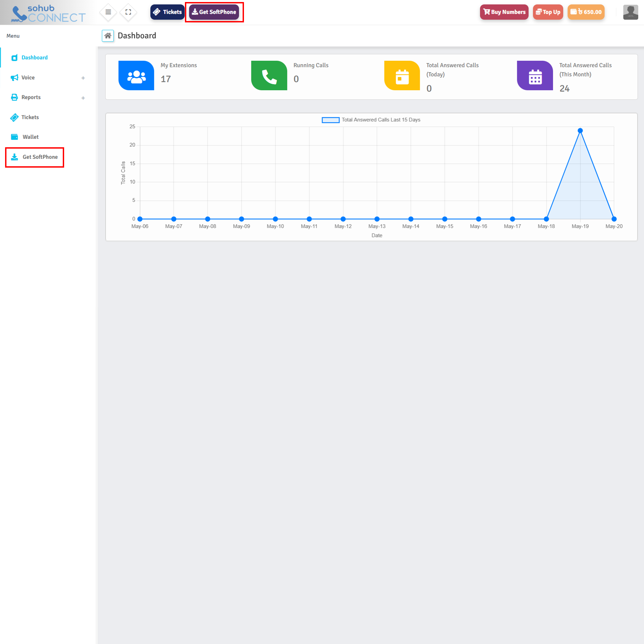The image size is (644, 644).
Task: Click the green Running Calls phone icon
Action: [269, 76]
